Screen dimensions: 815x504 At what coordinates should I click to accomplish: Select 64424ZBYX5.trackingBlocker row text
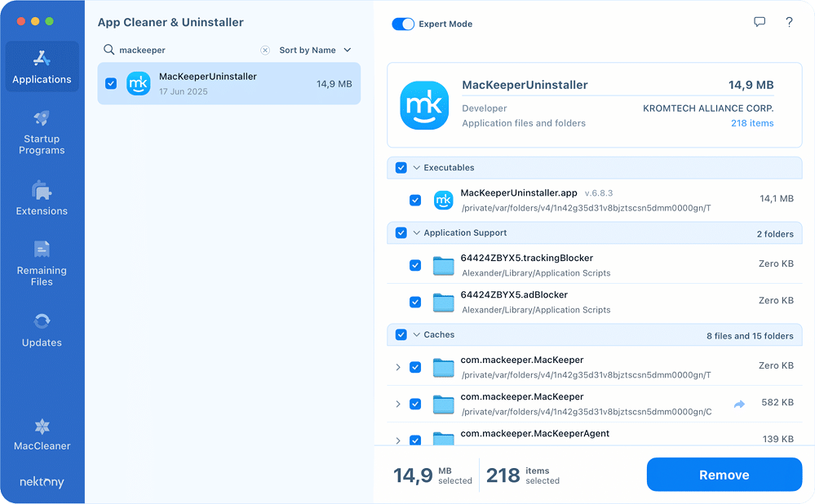point(526,259)
